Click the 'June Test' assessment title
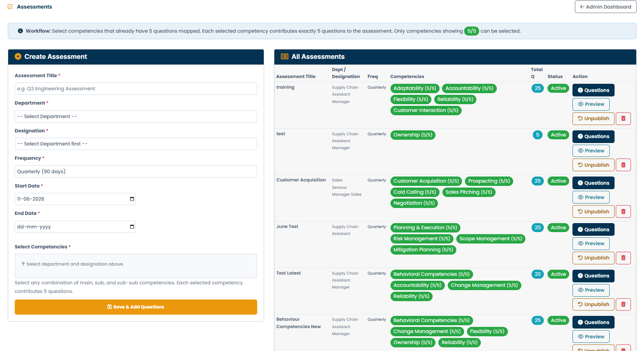 click(x=287, y=226)
